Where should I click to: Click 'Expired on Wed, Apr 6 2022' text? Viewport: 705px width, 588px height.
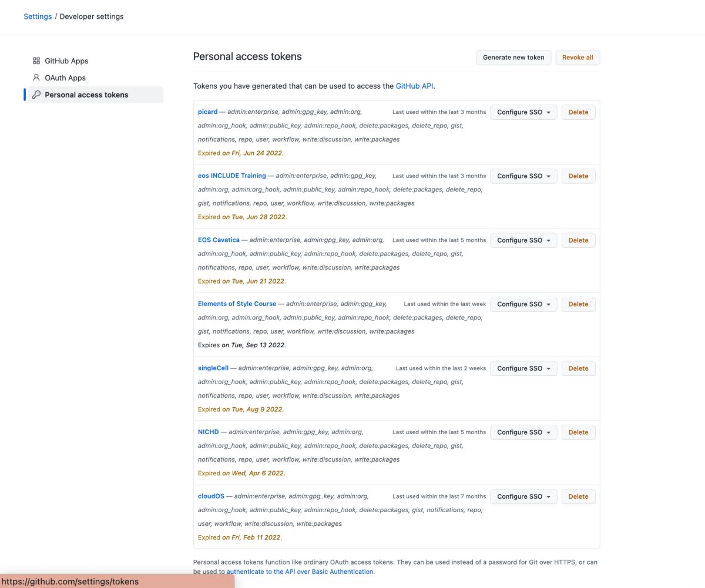coord(241,473)
